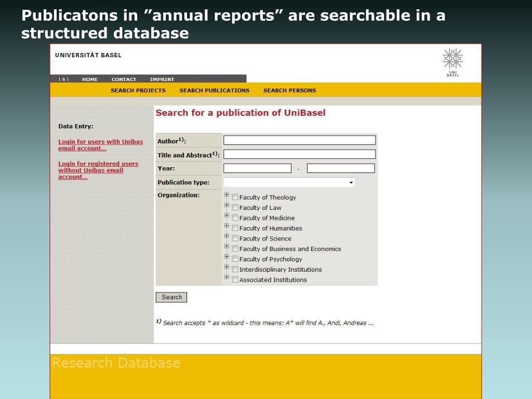Open the IMPRINT menu item
Screen dimensions: 532x399
point(162,79)
